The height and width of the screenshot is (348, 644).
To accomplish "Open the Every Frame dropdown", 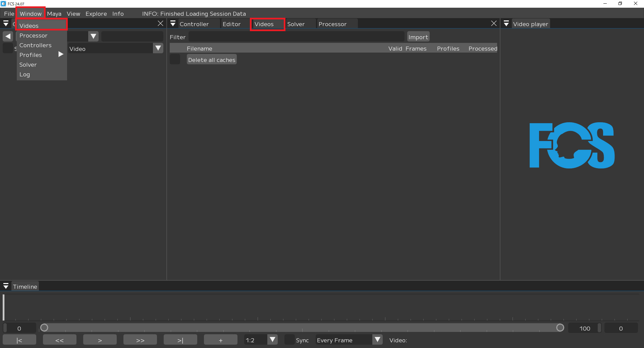I will (x=377, y=340).
